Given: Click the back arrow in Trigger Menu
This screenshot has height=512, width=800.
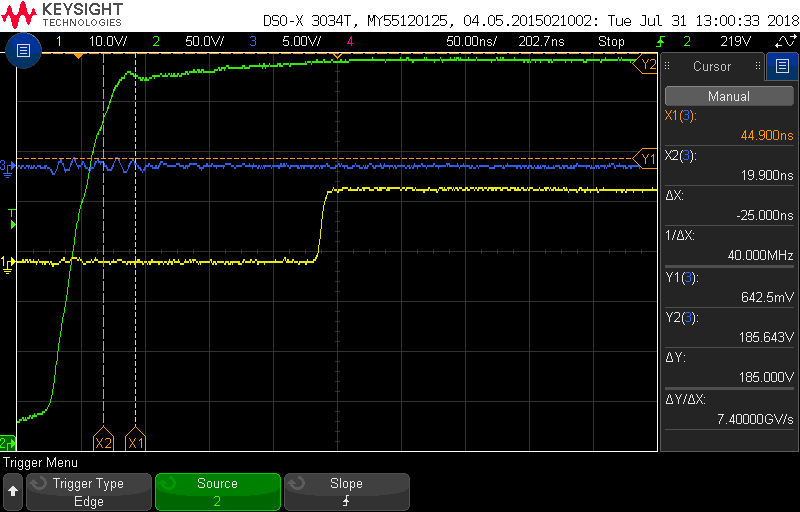Looking at the screenshot, I should (13, 492).
